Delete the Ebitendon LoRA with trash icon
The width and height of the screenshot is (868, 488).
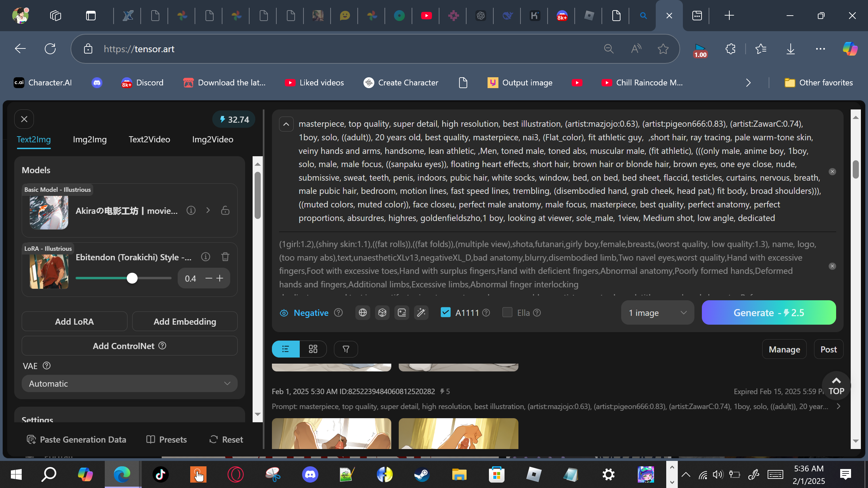point(225,257)
